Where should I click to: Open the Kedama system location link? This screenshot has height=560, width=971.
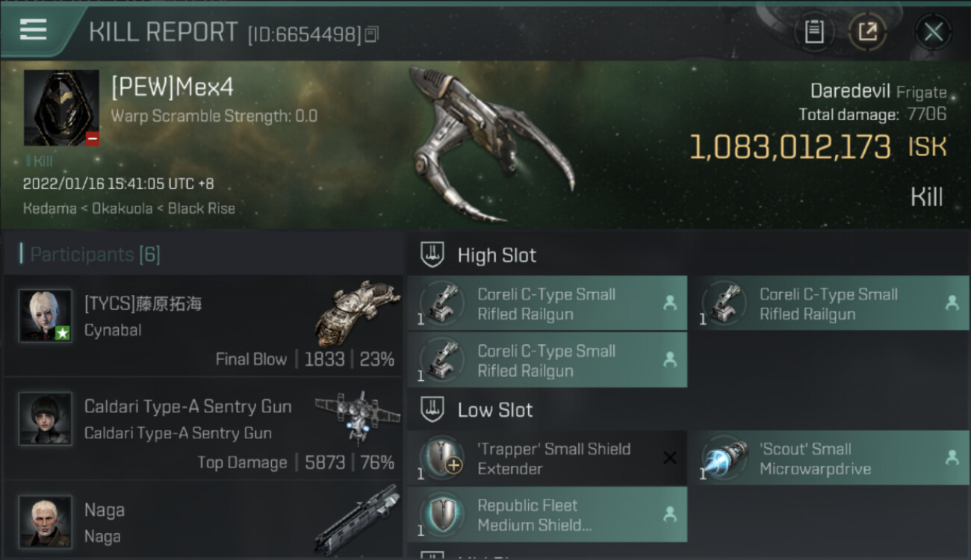(x=49, y=208)
